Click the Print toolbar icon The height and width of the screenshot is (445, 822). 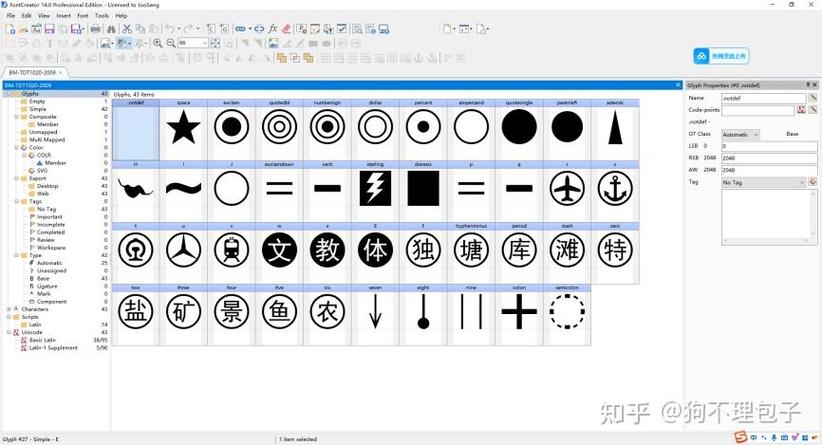click(x=95, y=29)
